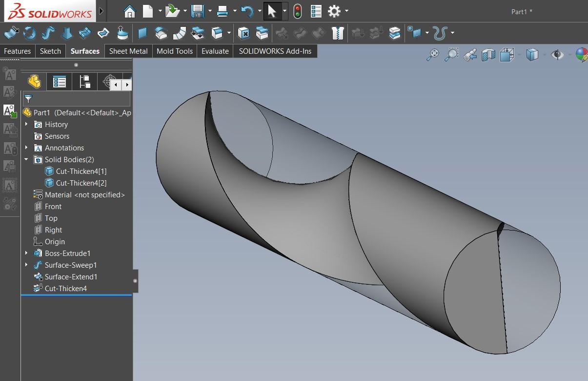Activate the Zoom to Area tool
Image resolution: width=588 pixels, height=381 pixels.
click(451, 55)
